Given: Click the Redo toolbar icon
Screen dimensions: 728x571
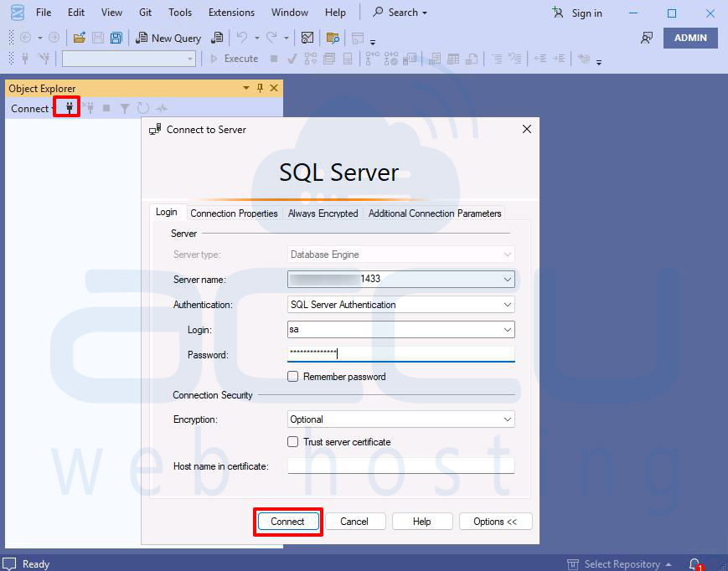Looking at the screenshot, I should coord(271,38).
